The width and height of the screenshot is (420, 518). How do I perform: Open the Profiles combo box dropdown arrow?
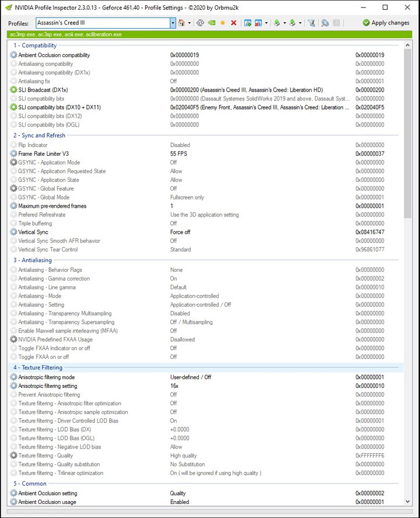pos(173,23)
